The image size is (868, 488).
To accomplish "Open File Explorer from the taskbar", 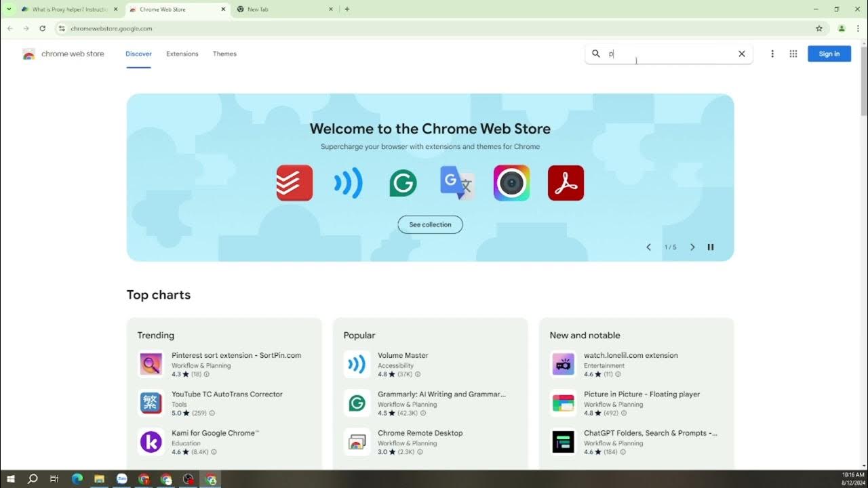I will [99, 479].
